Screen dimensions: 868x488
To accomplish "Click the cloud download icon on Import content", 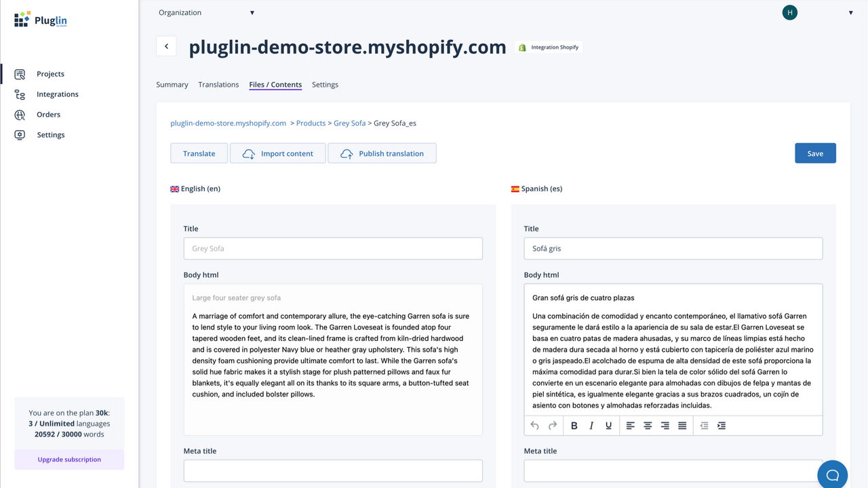I will coord(248,154).
